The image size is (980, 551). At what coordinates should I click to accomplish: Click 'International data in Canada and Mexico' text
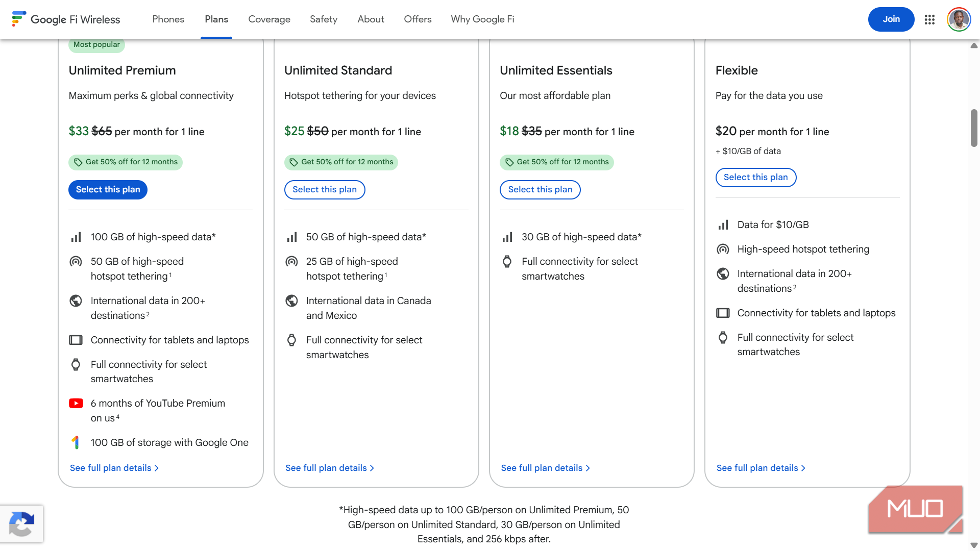[368, 308]
